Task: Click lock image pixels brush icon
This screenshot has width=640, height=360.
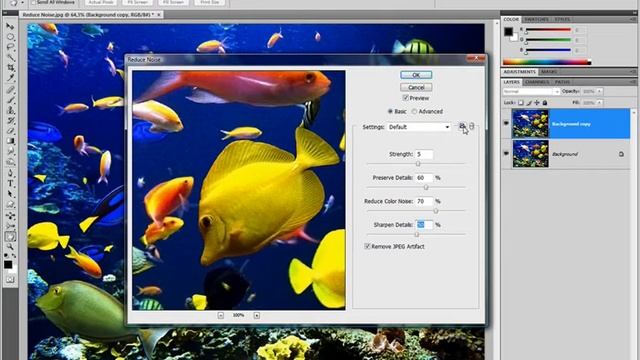Action: 529,103
